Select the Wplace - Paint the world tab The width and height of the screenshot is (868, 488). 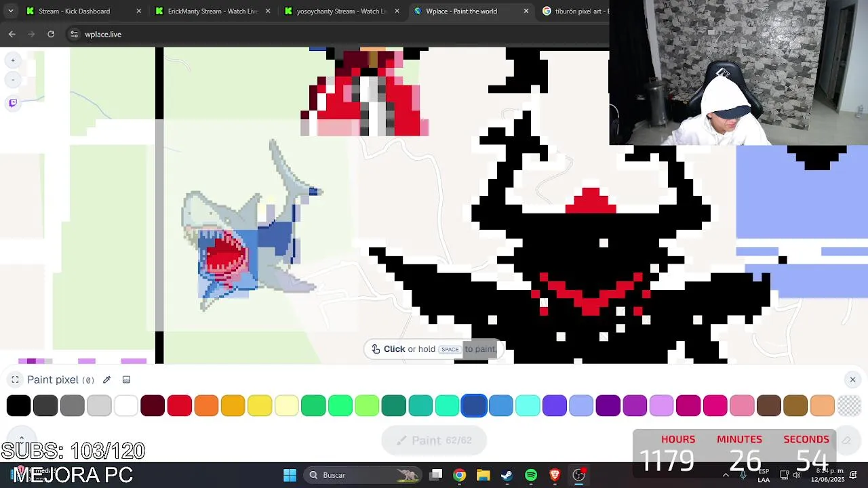click(472, 11)
